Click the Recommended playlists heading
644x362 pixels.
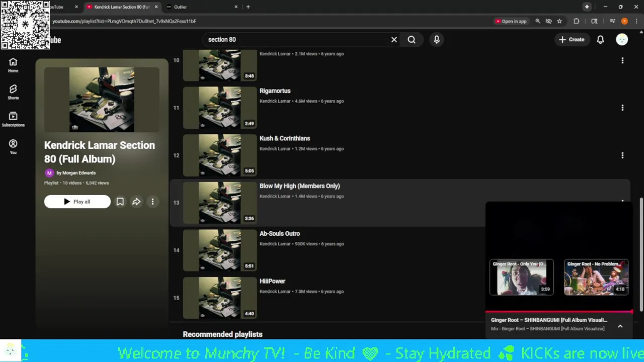pyautogui.click(x=222, y=334)
